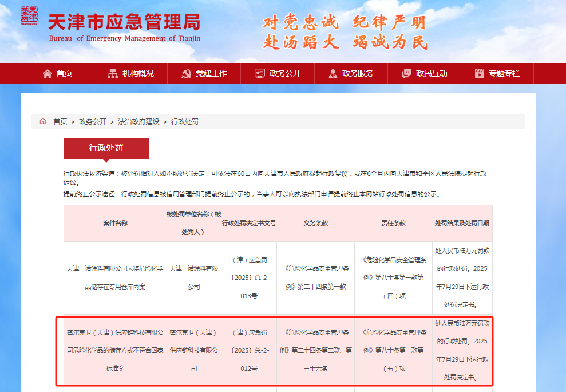Screen dimensions: 566x392
Task: Click the home icon in the navigation bar
Action: 48,74
